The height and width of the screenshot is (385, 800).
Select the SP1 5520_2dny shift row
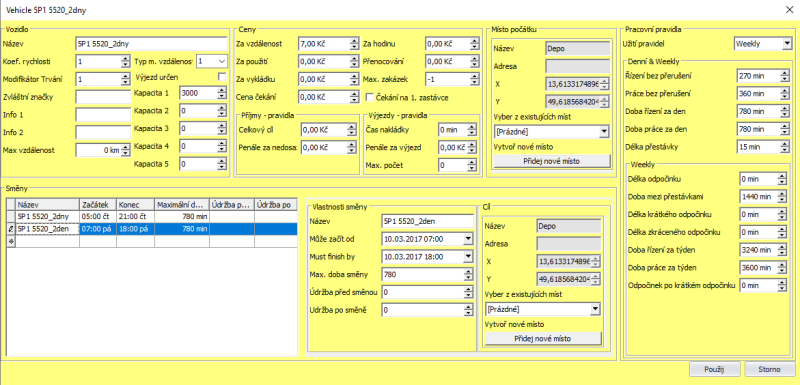pyautogui.click(x=152, y=216)
